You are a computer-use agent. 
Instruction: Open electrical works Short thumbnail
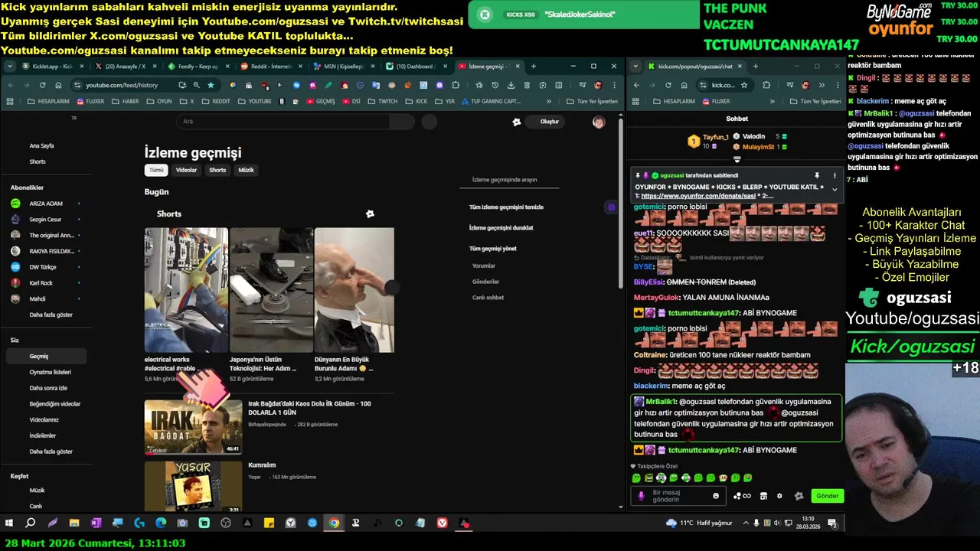coord(186,290)
